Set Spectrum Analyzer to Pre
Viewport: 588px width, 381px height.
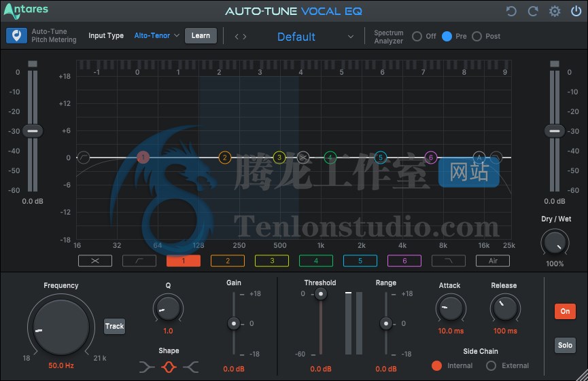(447, 37)
